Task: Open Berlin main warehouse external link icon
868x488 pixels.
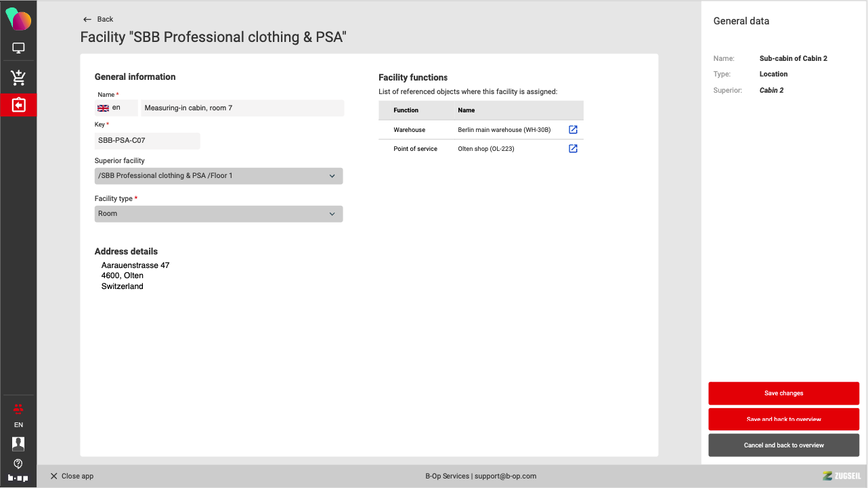Action: (x=573, y=129)
